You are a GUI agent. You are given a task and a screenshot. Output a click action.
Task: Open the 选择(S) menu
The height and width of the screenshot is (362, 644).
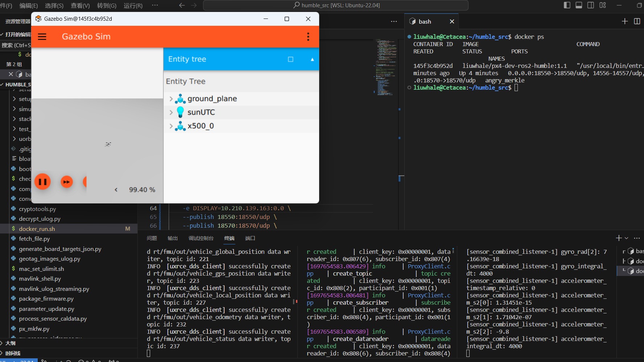(54, 5)
